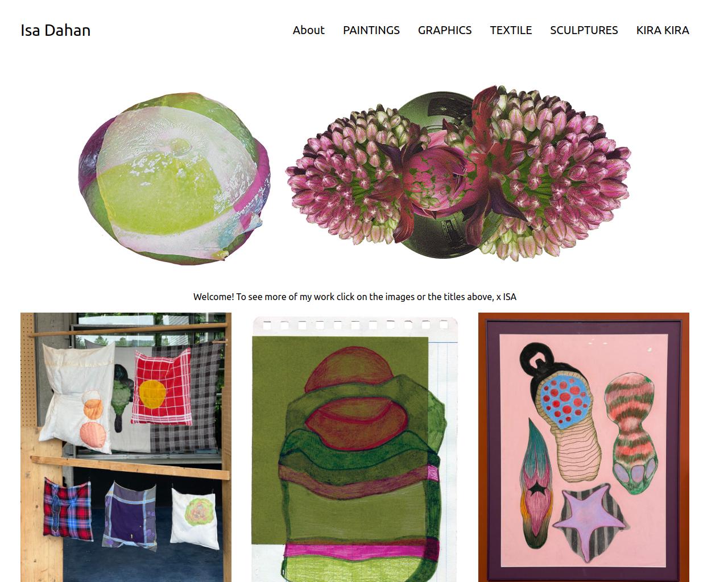
Task: Open the About page
Action: pos(308,30)
